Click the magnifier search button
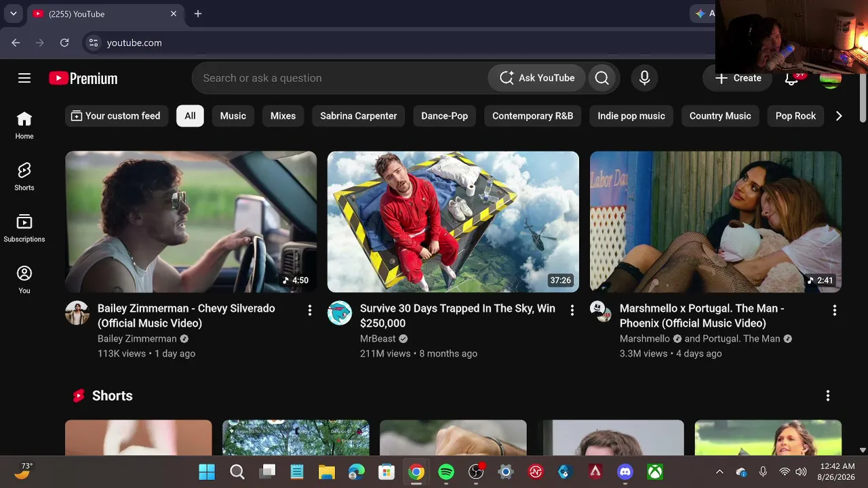This screenshot has height=488, width=868. point(601,78)
